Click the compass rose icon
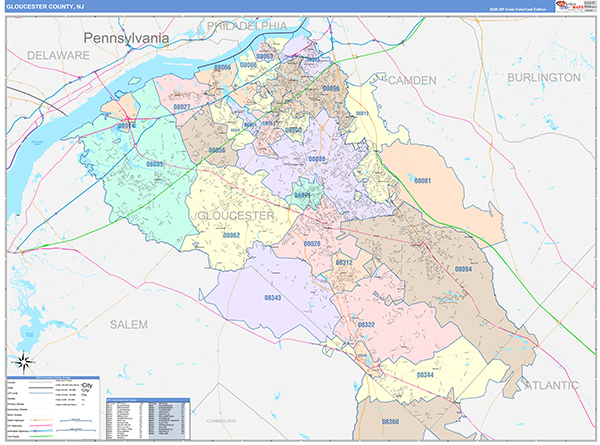The width and height of the screenshot is (600, 445). pos(24,362)
